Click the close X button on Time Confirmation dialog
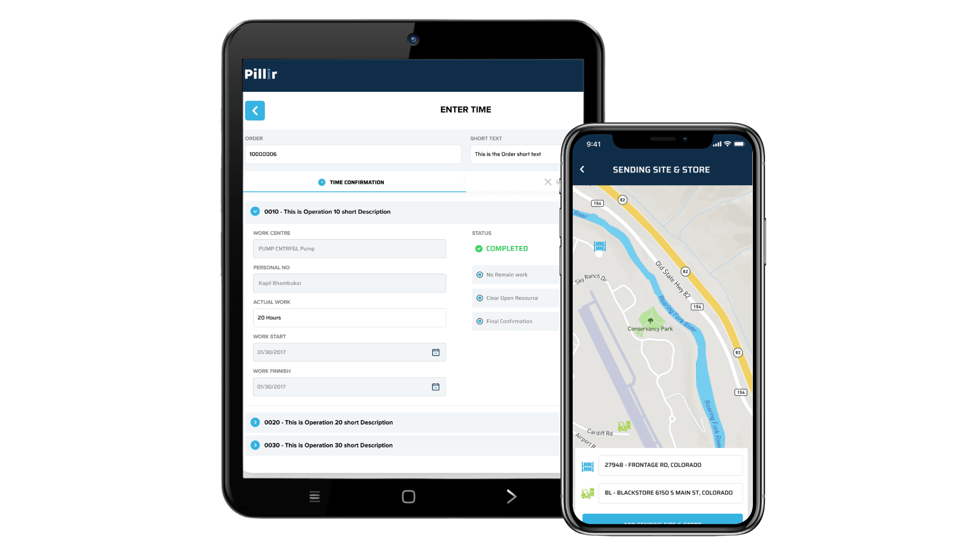980x551 pixels. coord(547,182)
